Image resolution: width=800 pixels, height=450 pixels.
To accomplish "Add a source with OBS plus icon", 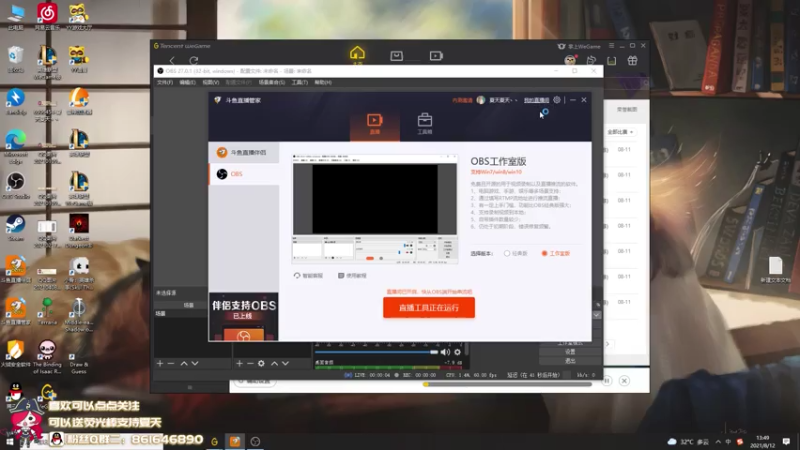I will point(239,363).
